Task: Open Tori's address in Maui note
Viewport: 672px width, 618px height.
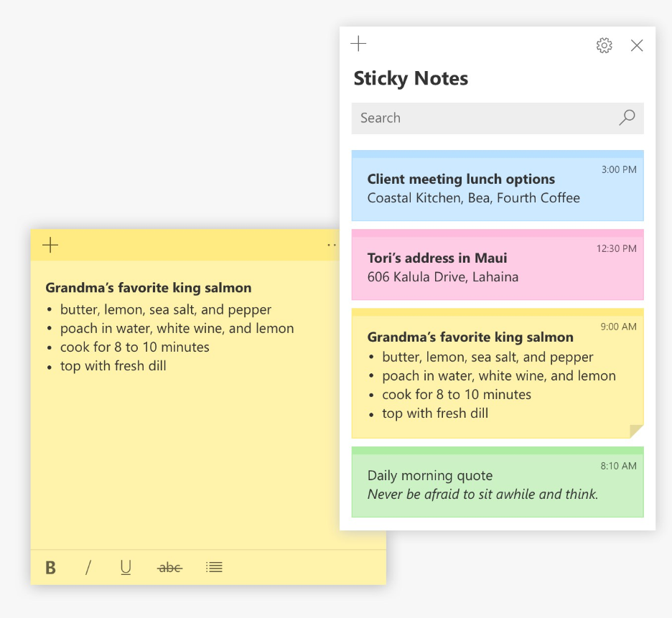Action: click(498, 264)
